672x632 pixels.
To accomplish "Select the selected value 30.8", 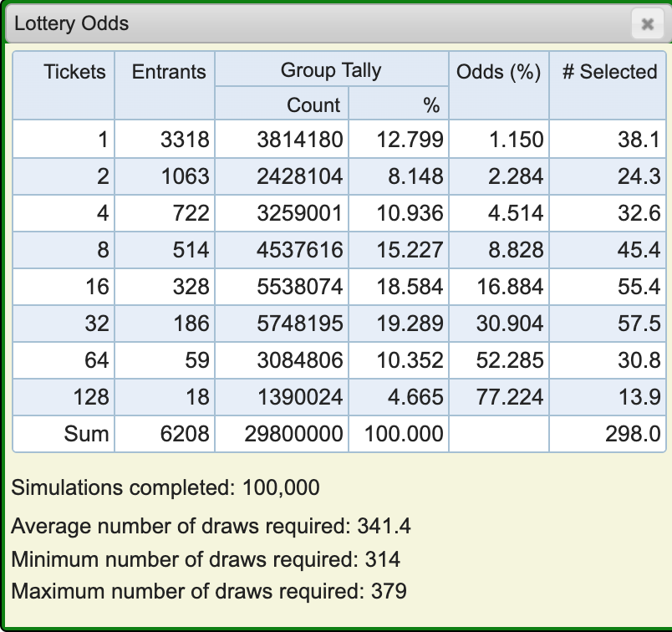I will pos(639,360).
